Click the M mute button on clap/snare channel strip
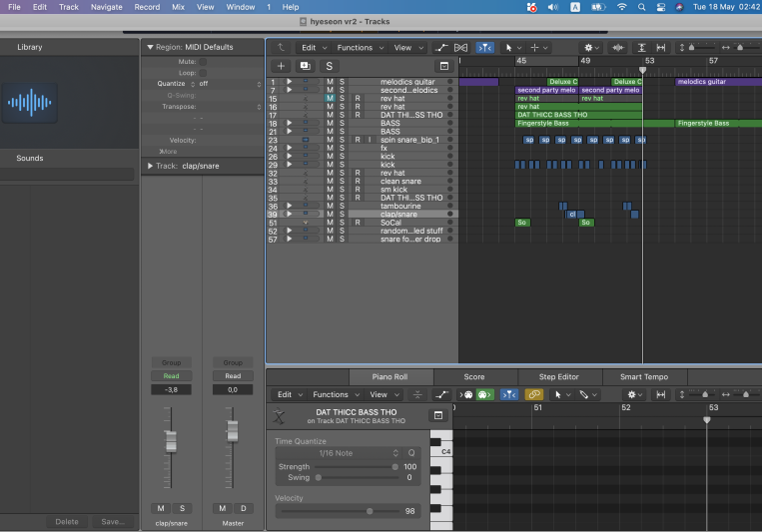Image resolution: width=762 pixels, height=532 pixels. (161, 508)
